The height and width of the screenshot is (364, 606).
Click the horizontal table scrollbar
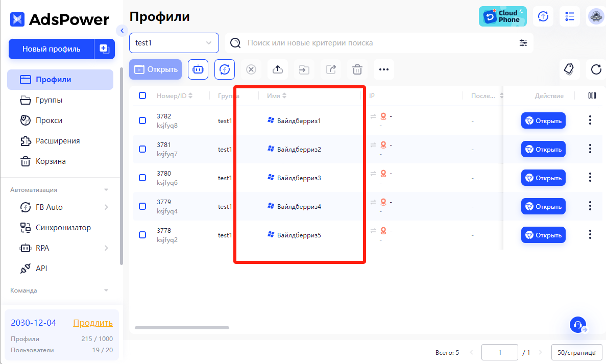(x=182, y=328)
